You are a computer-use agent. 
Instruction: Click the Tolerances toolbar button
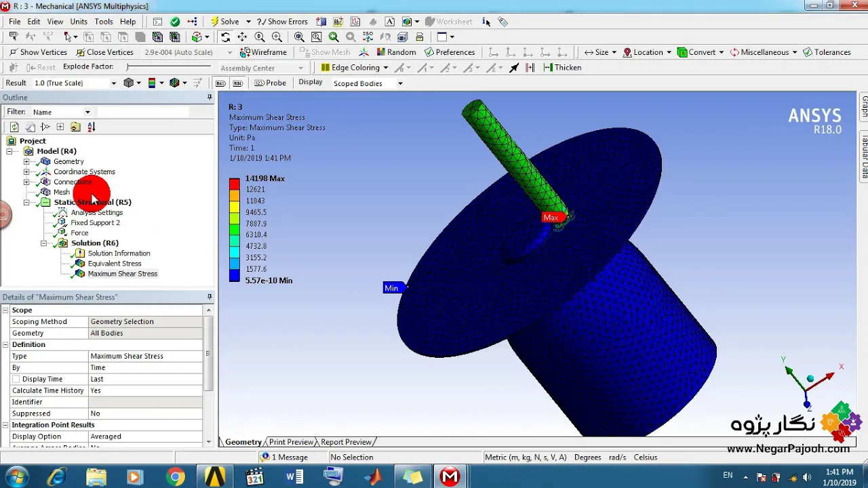(x=827, y=52)
